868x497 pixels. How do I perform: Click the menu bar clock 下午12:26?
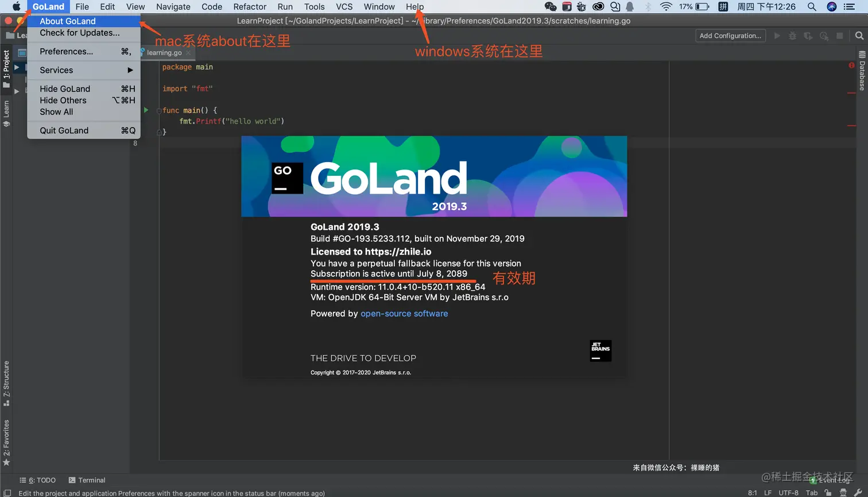tap(766, 7)
